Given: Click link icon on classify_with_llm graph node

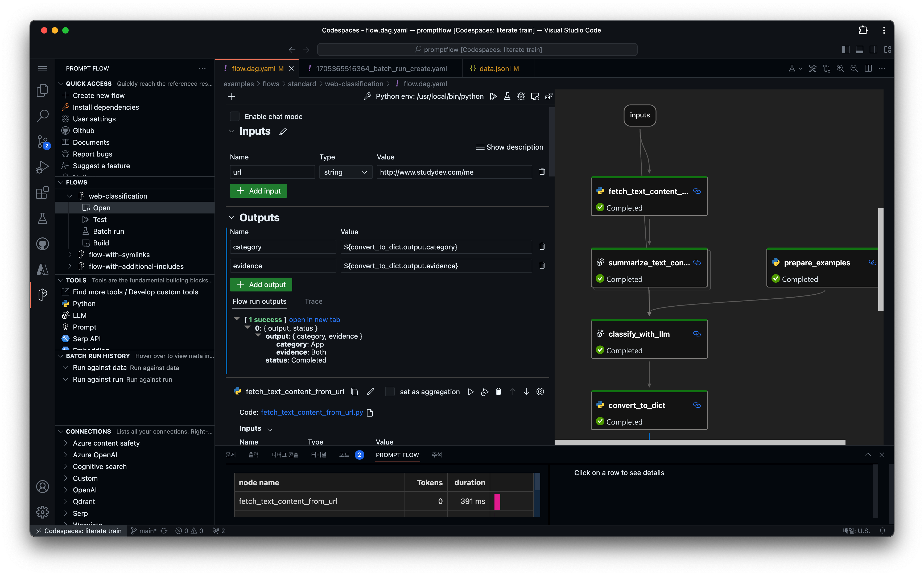Looking at the screenshot, I should click(x=697, y=334).
